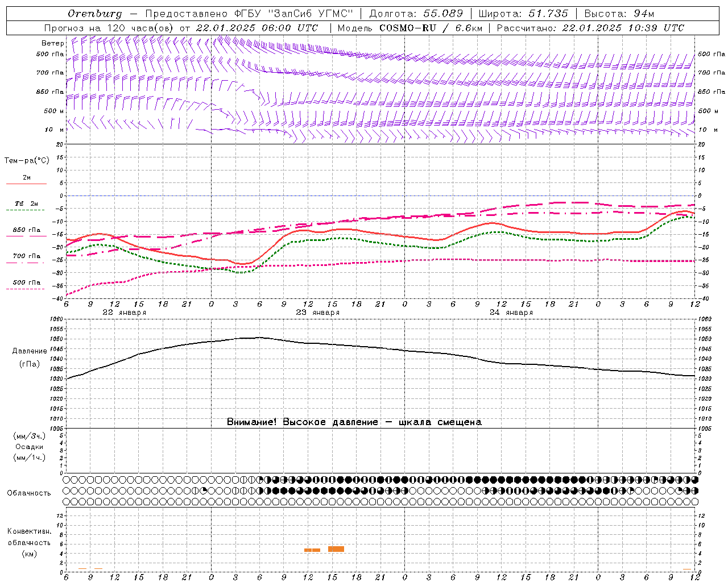Click the left '-40' temperature axis value
Screen dimensions: 728x582
pyautogui.click(x=59, y=298)
